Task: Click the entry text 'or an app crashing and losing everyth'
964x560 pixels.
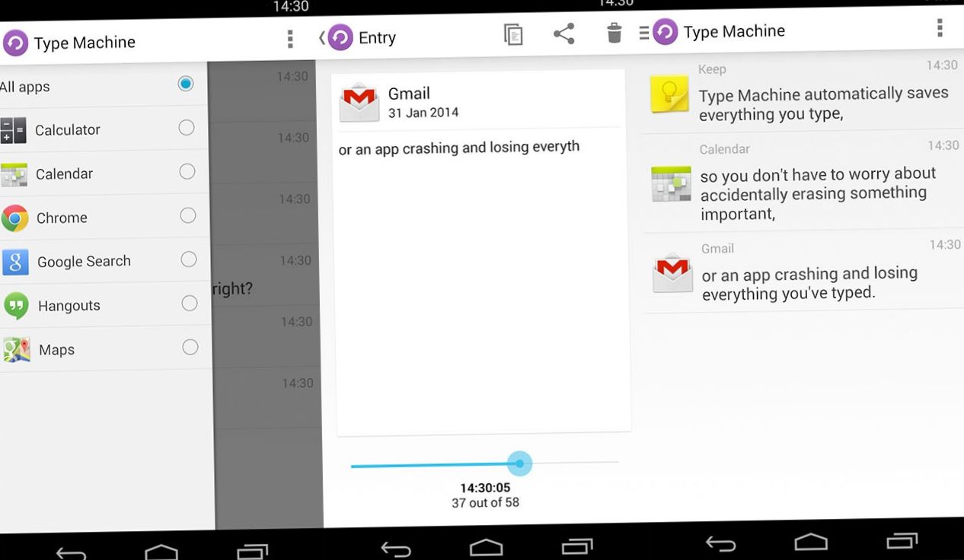Action: tap(459, 148)
